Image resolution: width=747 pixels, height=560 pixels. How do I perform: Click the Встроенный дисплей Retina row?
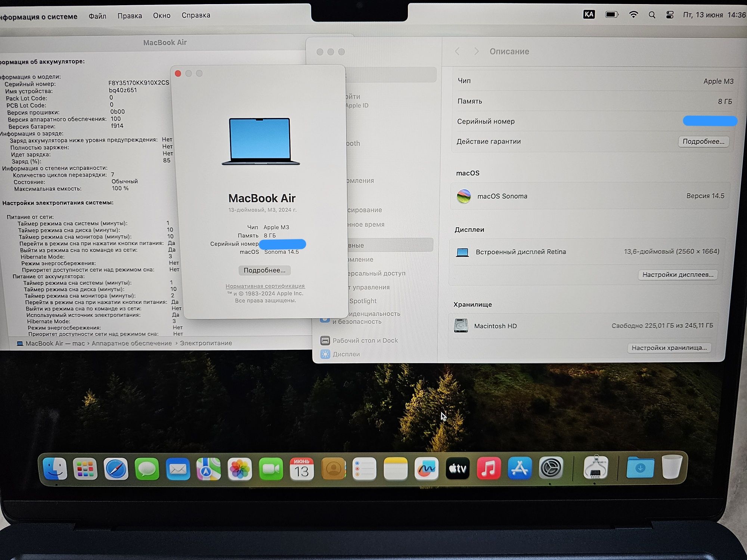[x=587, y=252]
